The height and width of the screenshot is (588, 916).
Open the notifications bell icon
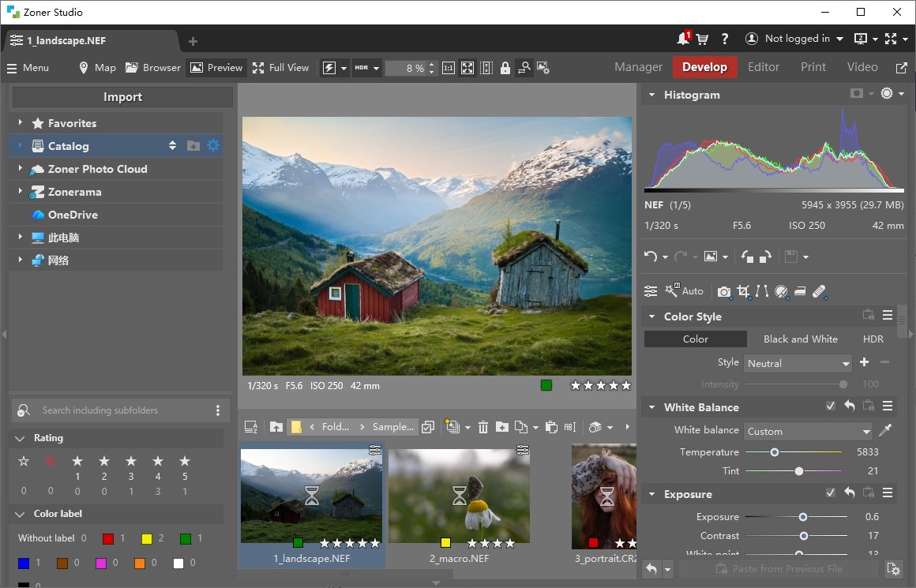point(683,39)
